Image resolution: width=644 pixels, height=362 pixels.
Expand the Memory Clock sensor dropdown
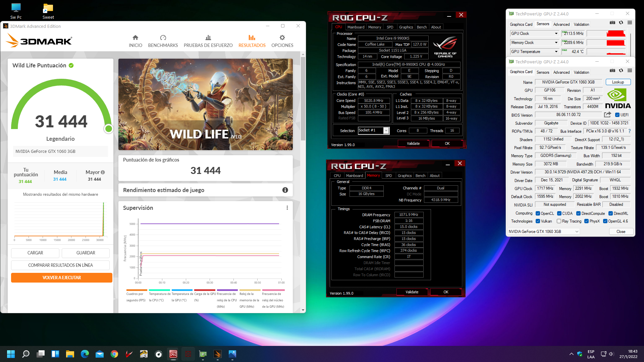point(556,43)
